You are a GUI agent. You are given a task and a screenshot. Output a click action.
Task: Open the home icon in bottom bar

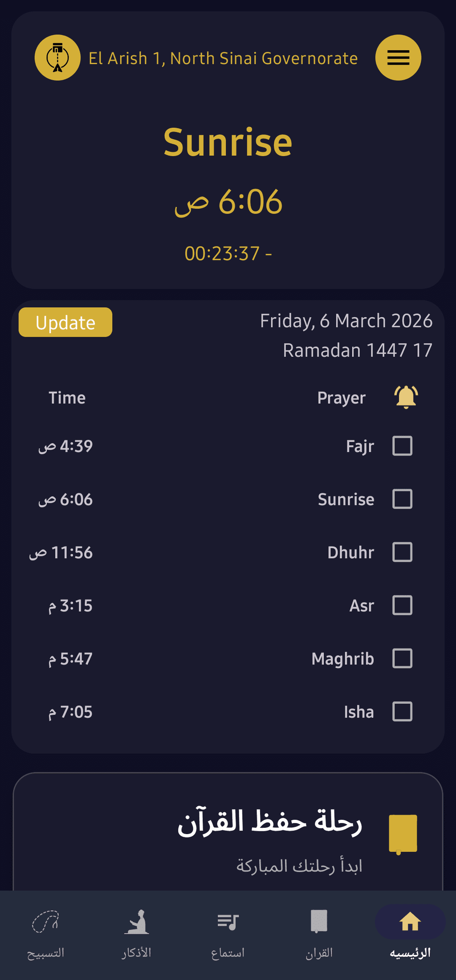(x=410, y=922)
